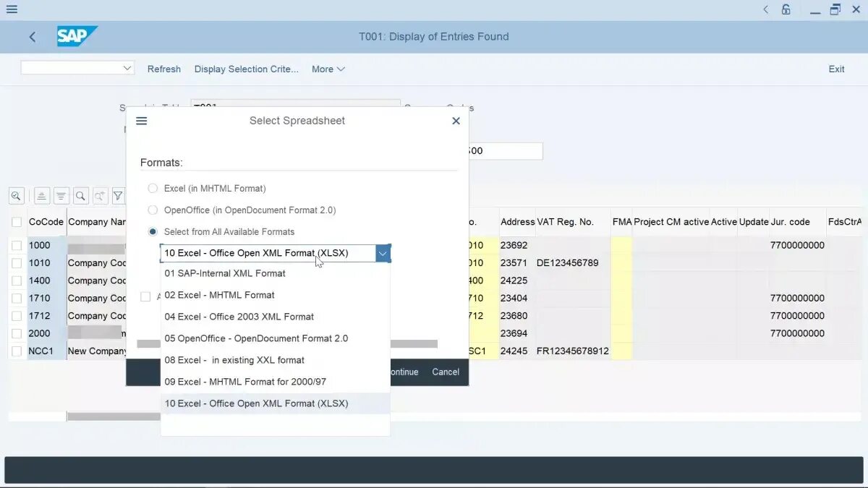Open the Select Spreadsheet dialog menu icon

(142, 121)
